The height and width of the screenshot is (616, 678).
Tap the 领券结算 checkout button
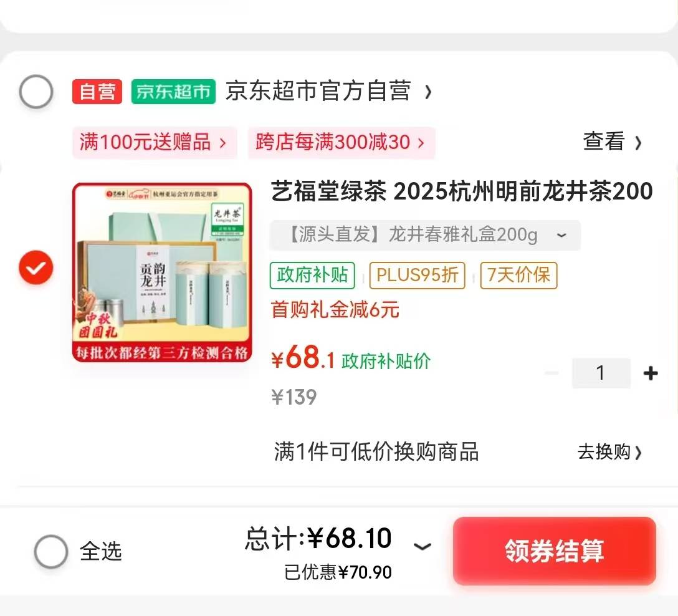click(x=555, y=551)
